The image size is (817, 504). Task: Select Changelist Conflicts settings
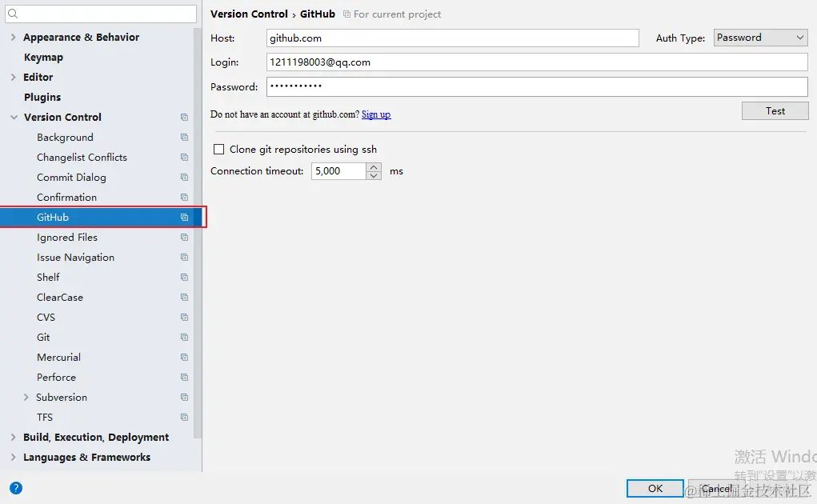click(82, 158)
